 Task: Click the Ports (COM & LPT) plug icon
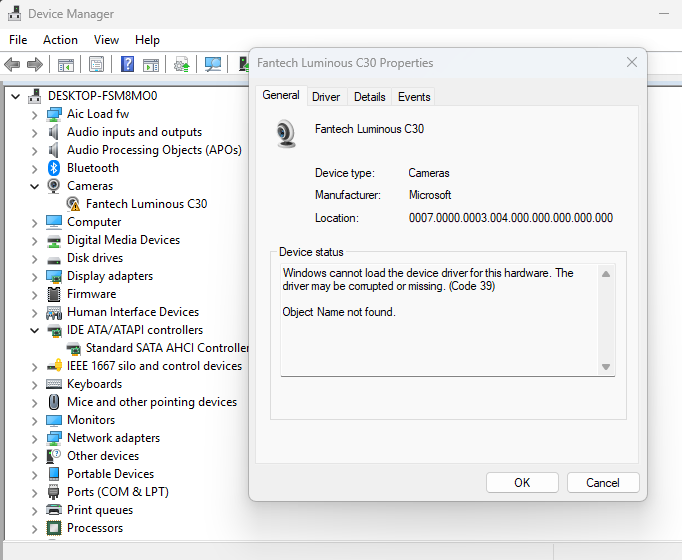pyautogui.click(x=53, y=492)
